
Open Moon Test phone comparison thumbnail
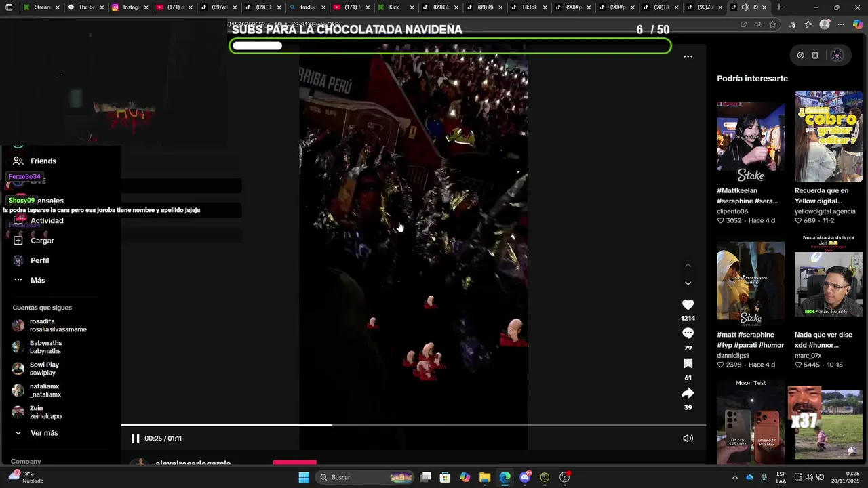click(x=751, y=422)
